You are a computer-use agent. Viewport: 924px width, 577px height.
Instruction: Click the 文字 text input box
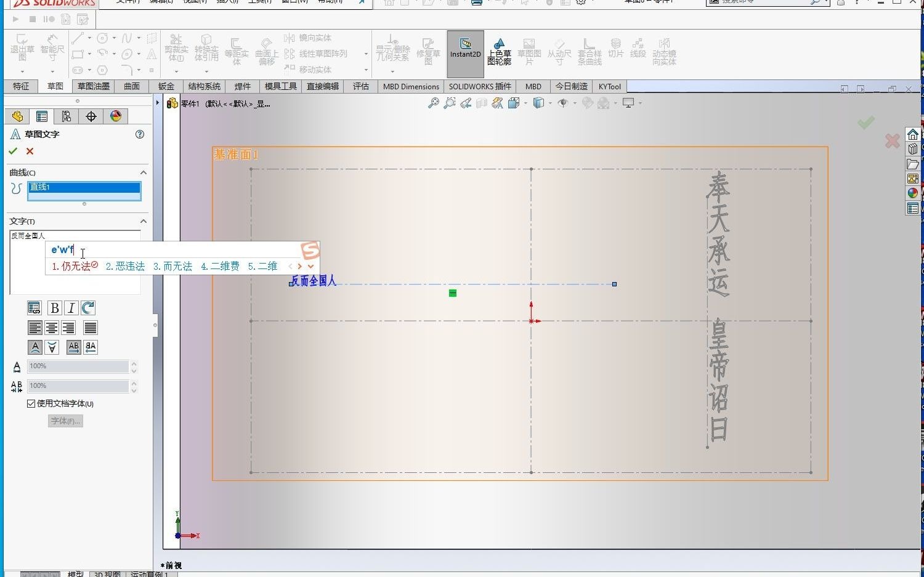(75, 262)
